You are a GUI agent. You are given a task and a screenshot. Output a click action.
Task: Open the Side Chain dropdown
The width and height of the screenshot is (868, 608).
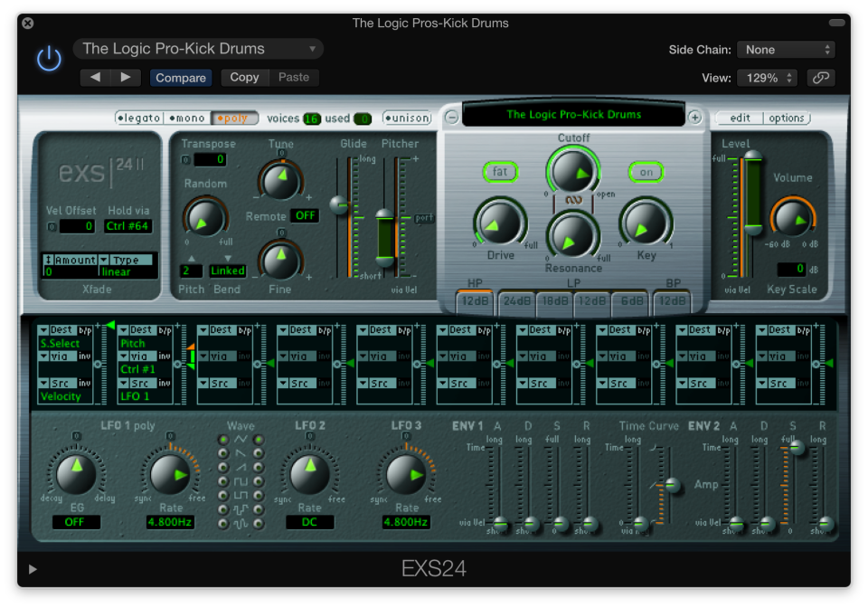click(786, 50)
